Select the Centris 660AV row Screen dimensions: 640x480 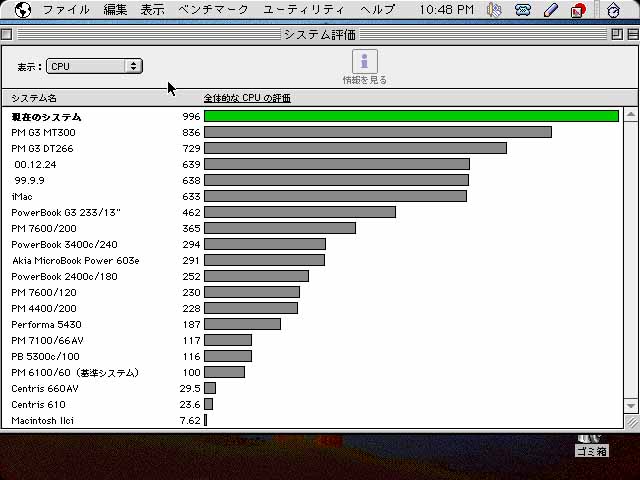coord(312,388)
